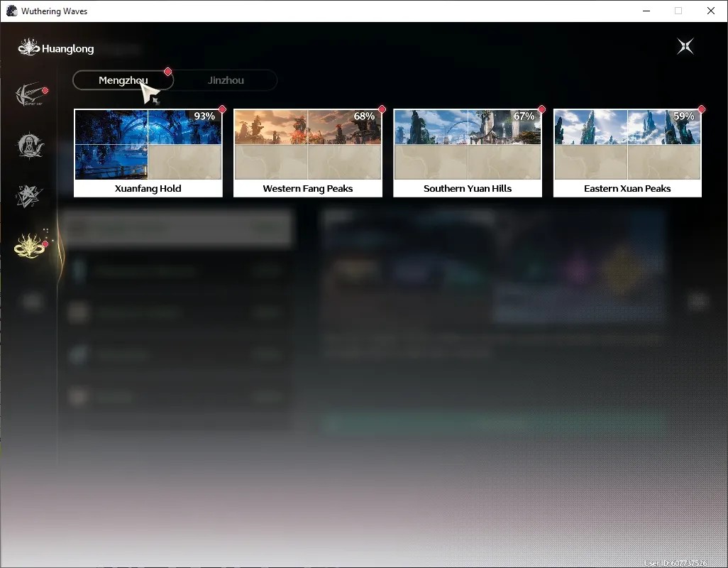Click the blurred sidebar icon below golden lotus
This screenshot has height=568, width=728.
pyautogui.click(x=31, y=302)
